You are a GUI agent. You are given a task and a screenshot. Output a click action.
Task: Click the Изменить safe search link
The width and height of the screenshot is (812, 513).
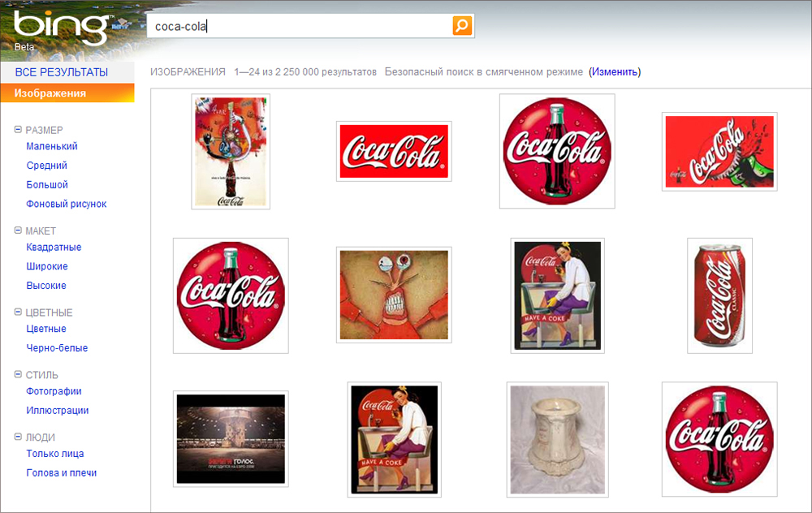point(614,72)
